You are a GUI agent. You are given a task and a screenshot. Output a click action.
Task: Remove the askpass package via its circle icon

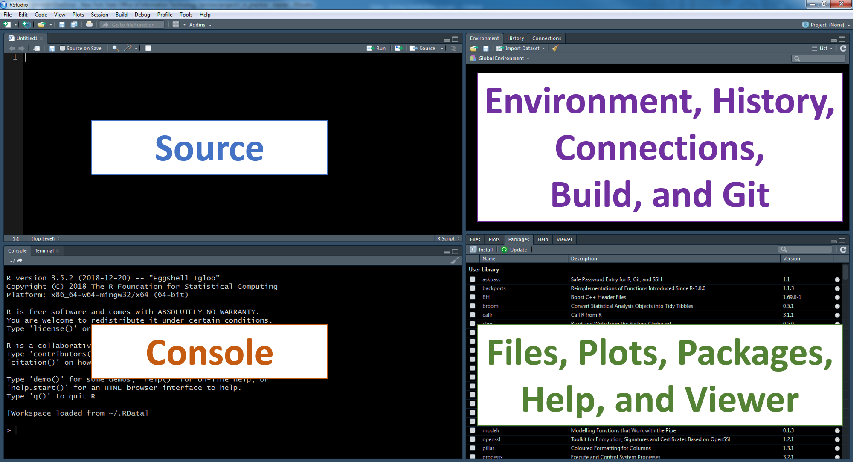point(837,280)
